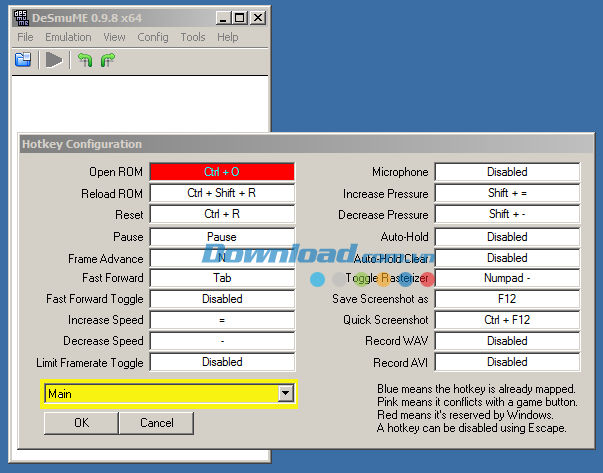This screenshot has height=473, width=603.
Task: Click the Play toolbar icon in DeSmuME
Action: pos(53,60)
